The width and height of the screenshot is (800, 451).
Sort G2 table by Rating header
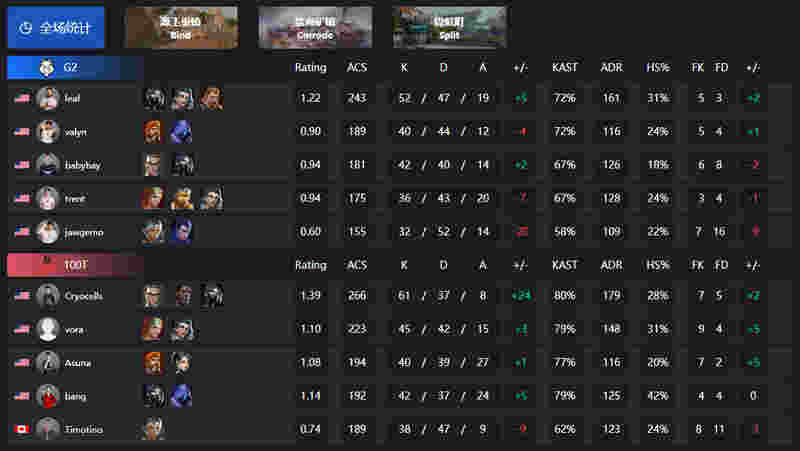[x=310, y=67]
